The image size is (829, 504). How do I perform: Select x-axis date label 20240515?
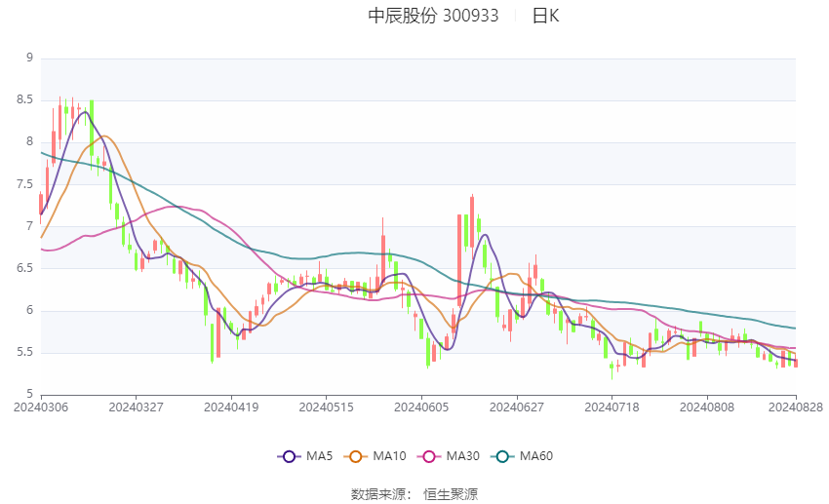[326, 407]
